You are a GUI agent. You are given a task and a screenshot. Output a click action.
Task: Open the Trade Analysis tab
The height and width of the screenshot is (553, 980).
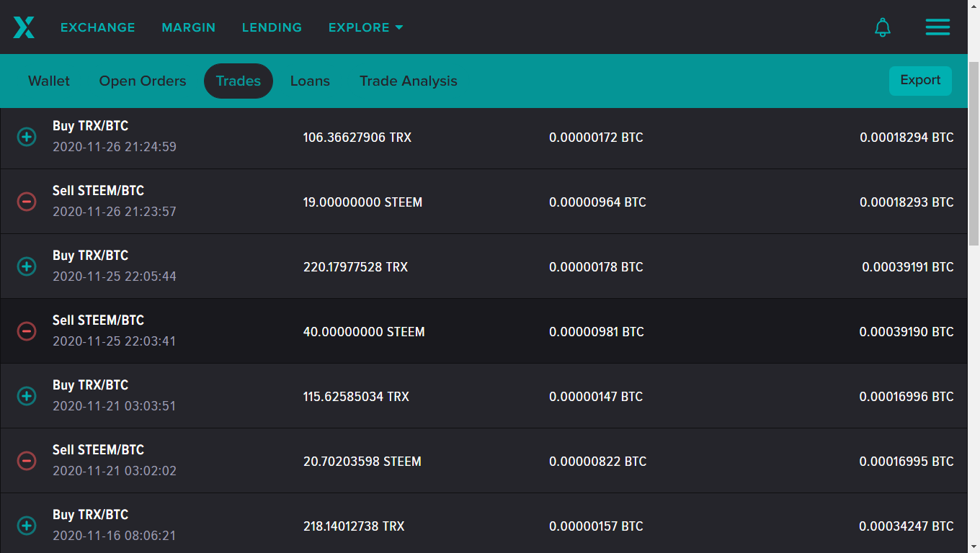(409, 81)
